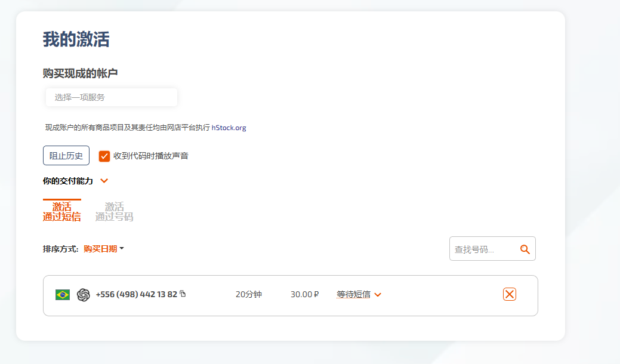Image resolution: width=620 pixels, height=364 pixels.
Task: Open the hStock.org link
Action: 229,128
